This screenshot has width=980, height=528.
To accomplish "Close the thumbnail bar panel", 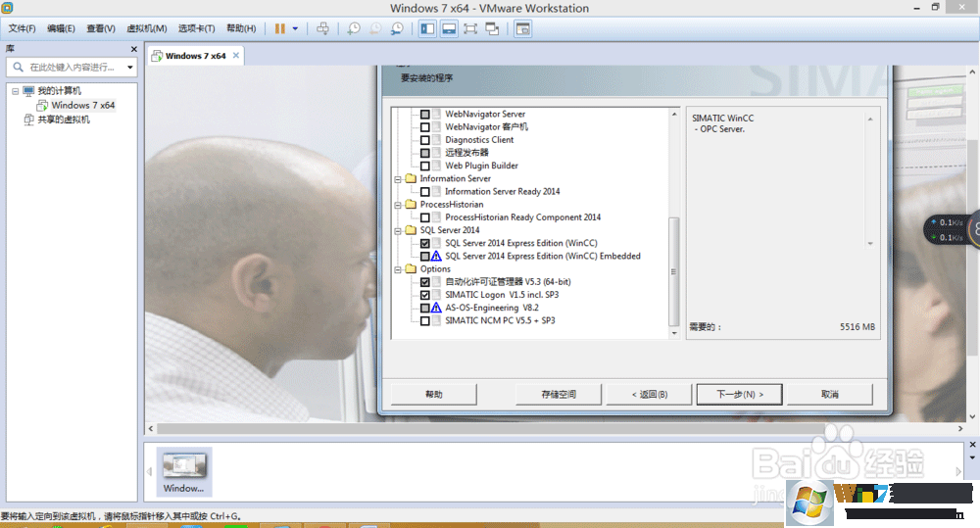I will pos(972,445).
